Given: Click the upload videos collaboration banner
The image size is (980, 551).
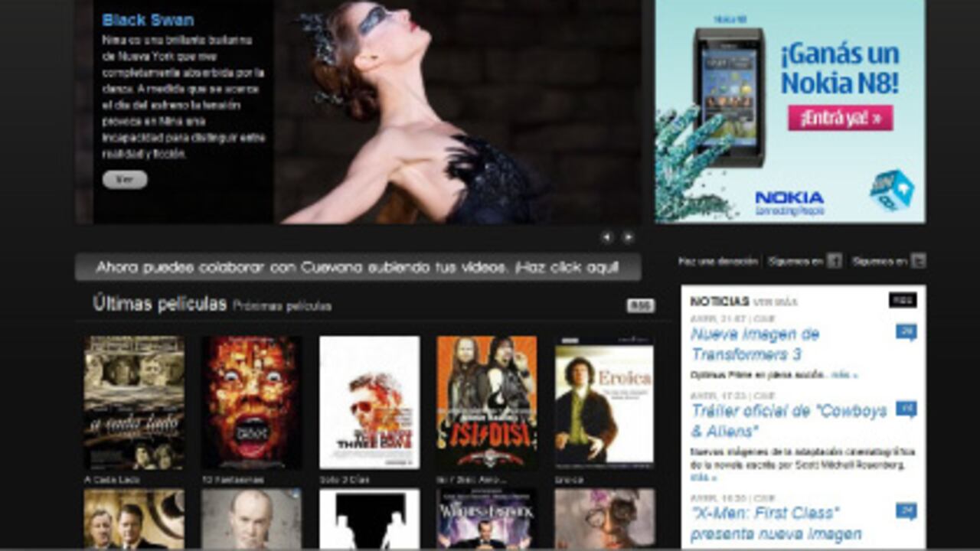Looking at the screenshot, I should coord(358,268).
